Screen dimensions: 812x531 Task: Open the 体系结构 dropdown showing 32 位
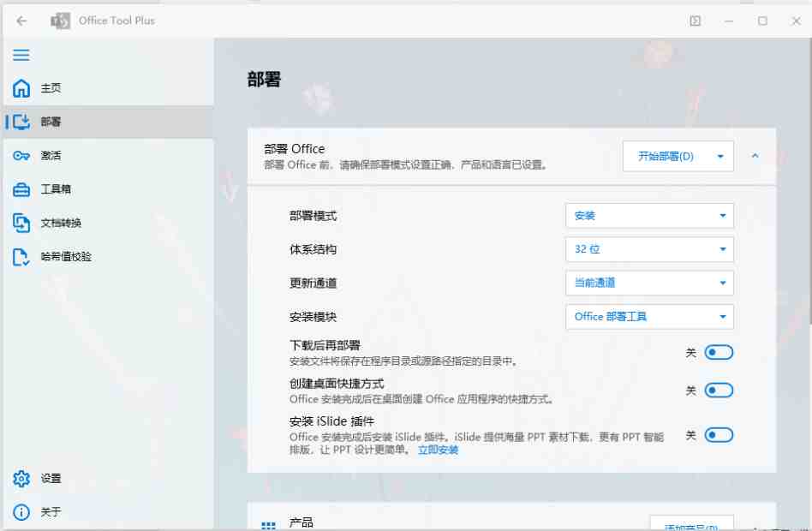coord(648,249)
